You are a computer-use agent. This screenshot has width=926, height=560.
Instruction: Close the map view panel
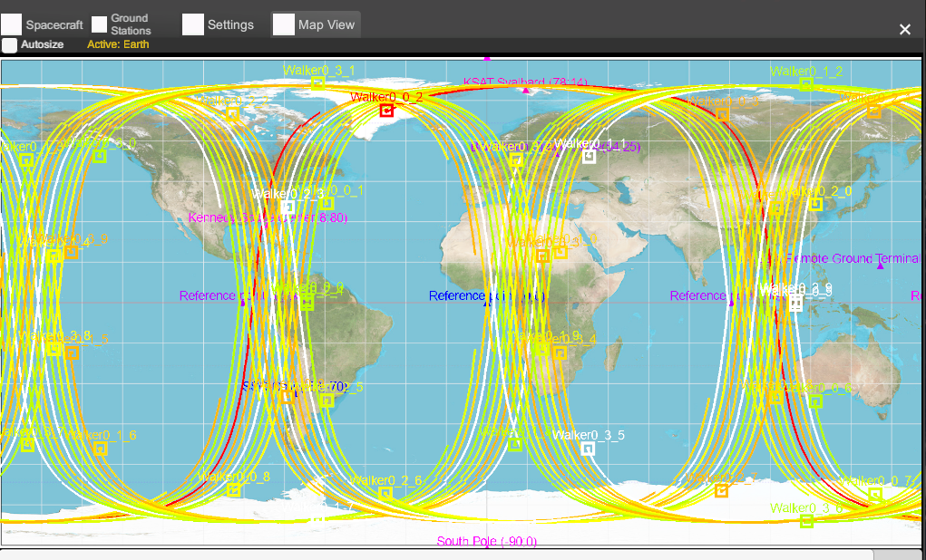click(904, 30)
